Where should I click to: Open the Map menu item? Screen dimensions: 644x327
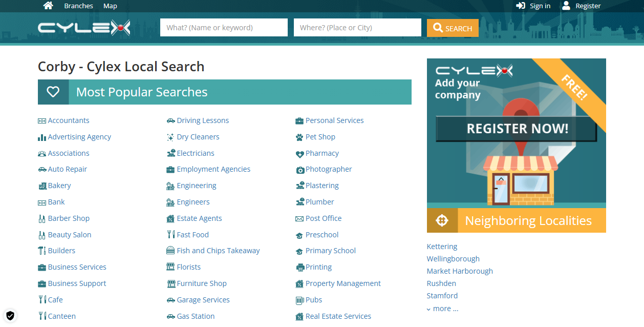pos(110,6)
